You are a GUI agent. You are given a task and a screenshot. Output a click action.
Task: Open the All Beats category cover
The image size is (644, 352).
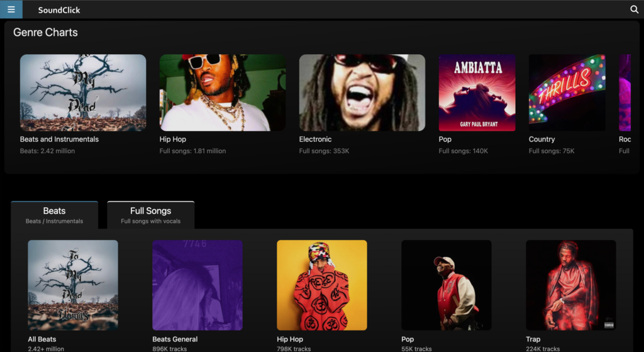pos(73,285)
